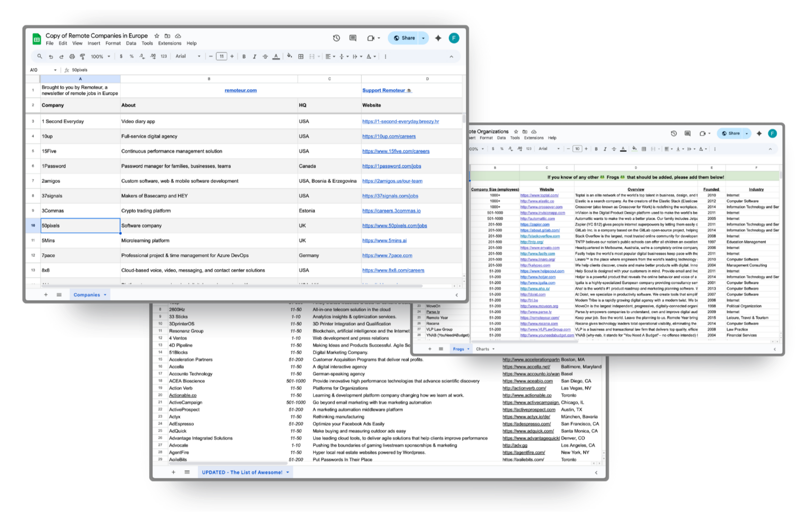Open version history in Remote Companies sheet

[336, 38]
